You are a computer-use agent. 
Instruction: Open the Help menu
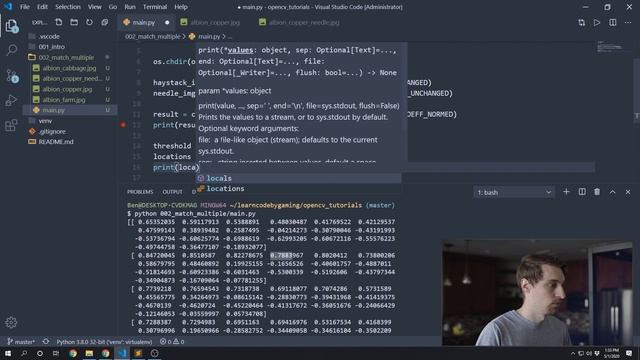click(181, 7)
